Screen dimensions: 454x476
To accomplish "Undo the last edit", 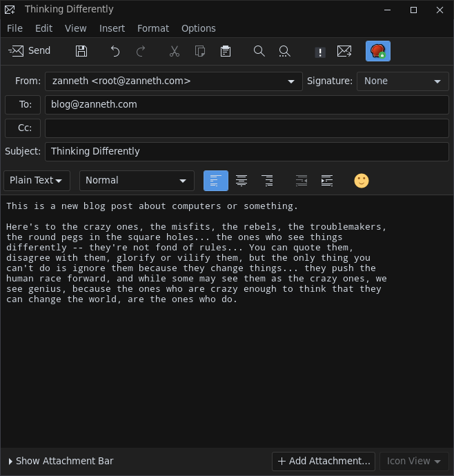I will pyautogui.click(x=115, y=51).
